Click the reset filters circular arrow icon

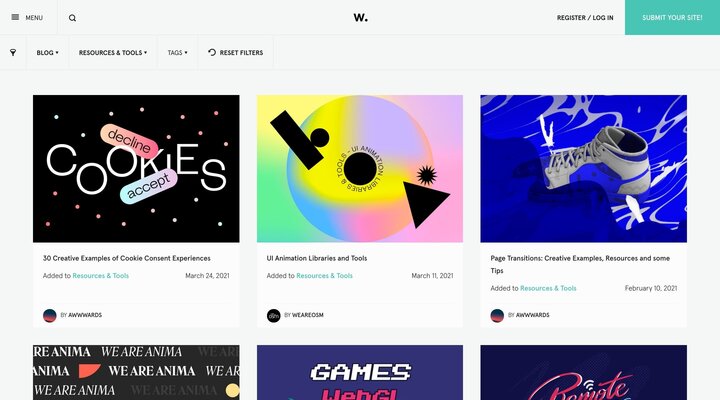212,52
